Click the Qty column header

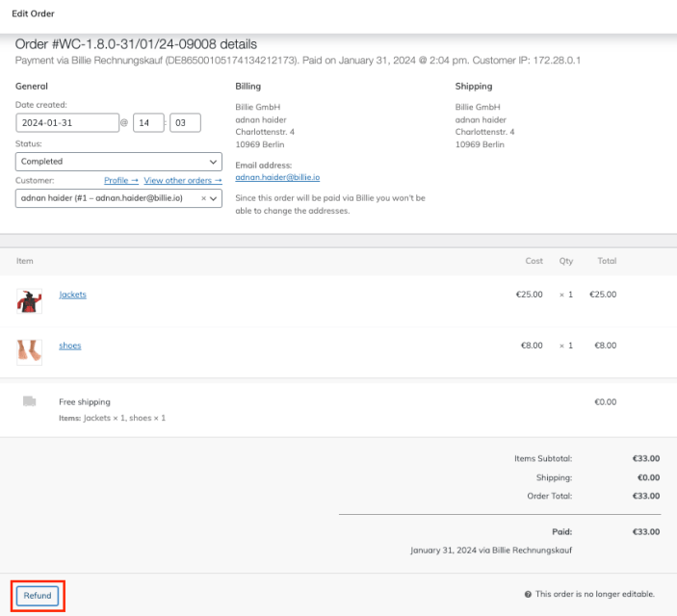click(x=565, y=261)
